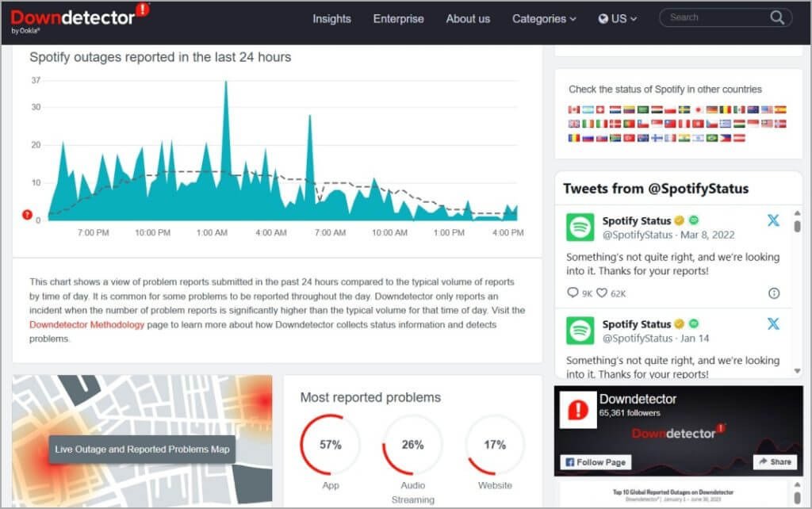This screenshot has width=812, height=509.
Task: Select the Switzerland flag
Action: 600,109
